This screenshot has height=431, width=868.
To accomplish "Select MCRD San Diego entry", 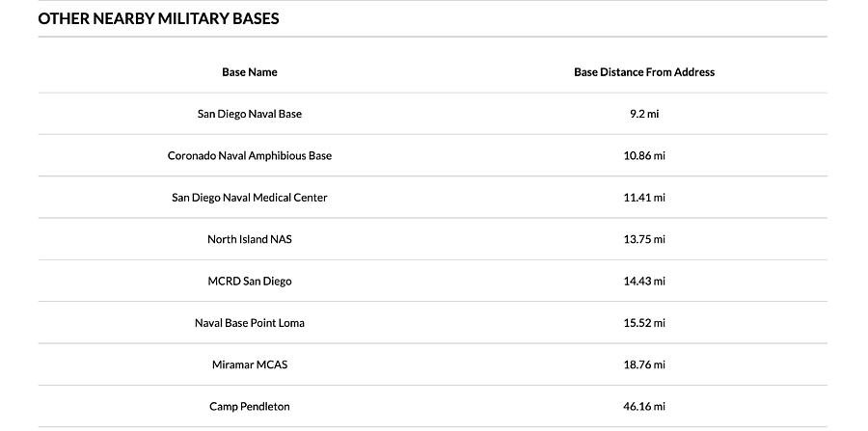I will tap(250, 281).
